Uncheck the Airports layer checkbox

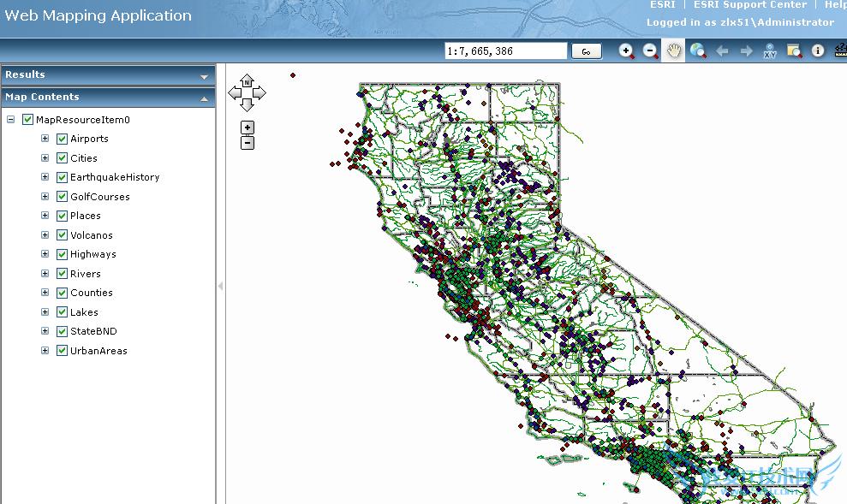coord(63,139)
